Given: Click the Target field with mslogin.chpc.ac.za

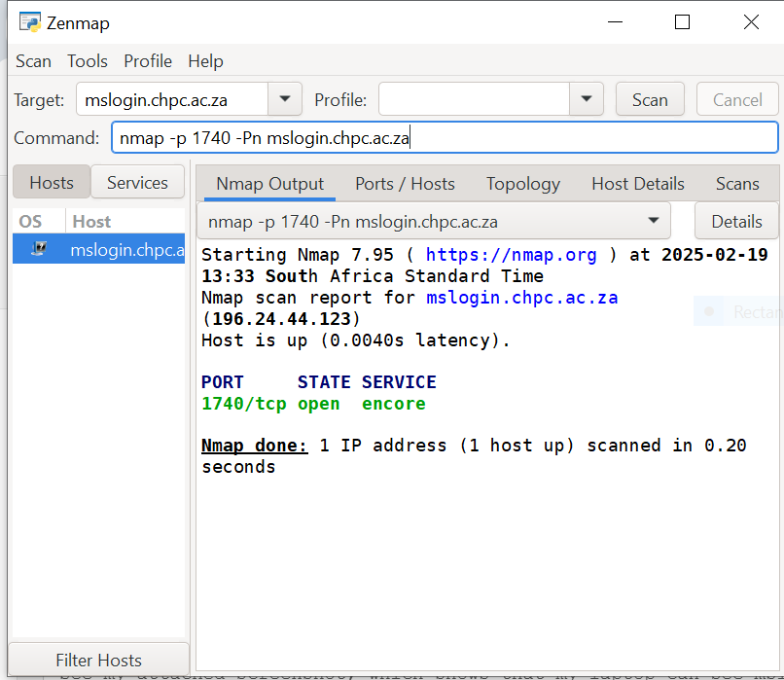Looking at the screenshot, I should click(172, 99).
